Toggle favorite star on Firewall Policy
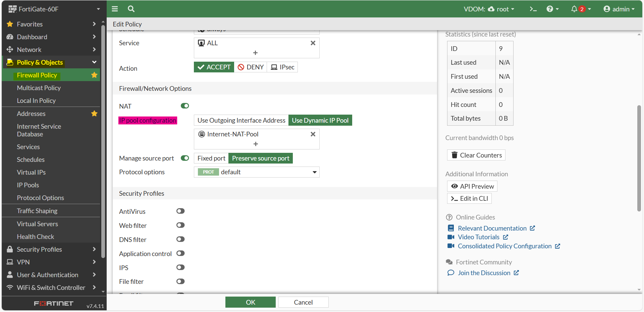This screenshot has height=312, width=644. [x=94, y=75]
